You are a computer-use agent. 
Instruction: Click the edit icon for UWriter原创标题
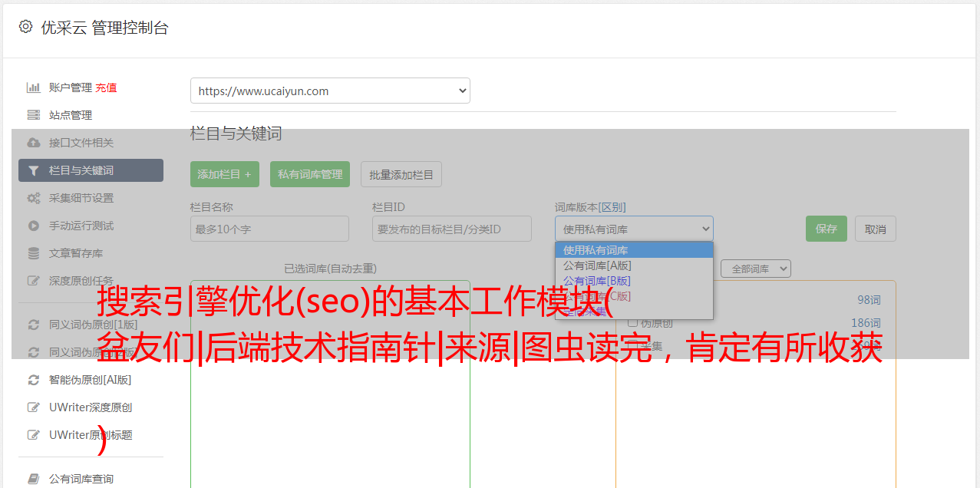pos(34,435)
